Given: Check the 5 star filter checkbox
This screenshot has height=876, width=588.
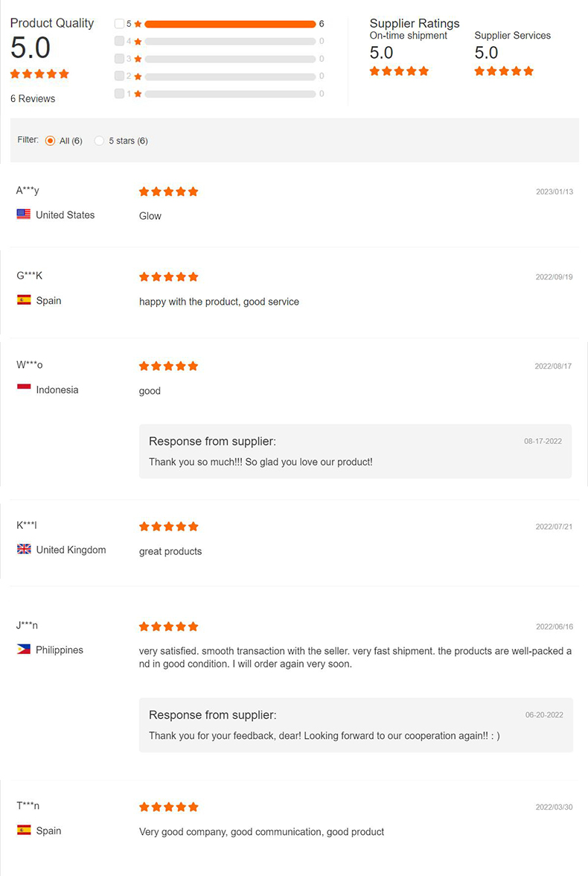Looking at the screenshot, I should click(119, 24).
